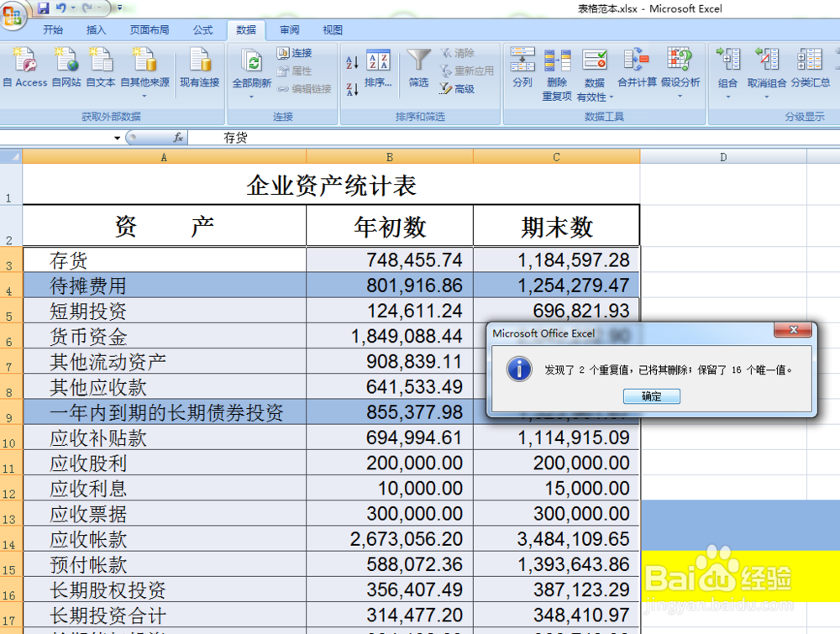The height and width of the screenshot is (634, 840).
Task: Select the 期末数 header cell
Action: (x=556, y=226)
